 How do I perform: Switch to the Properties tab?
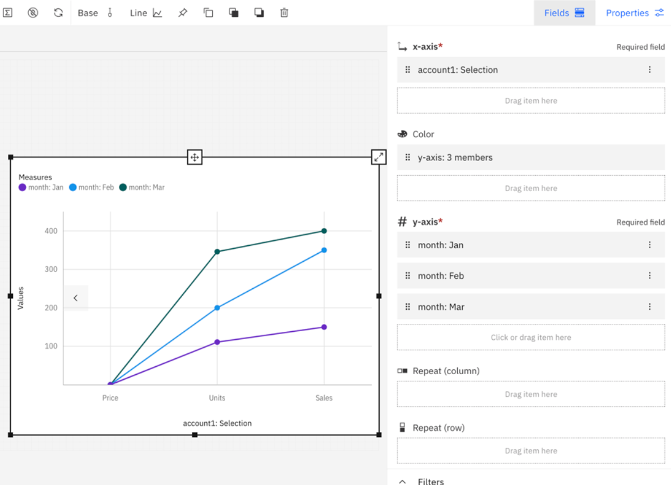634,13
